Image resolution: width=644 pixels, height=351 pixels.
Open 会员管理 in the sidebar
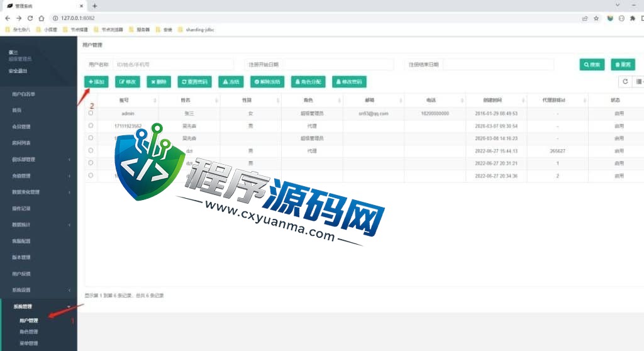21,126
